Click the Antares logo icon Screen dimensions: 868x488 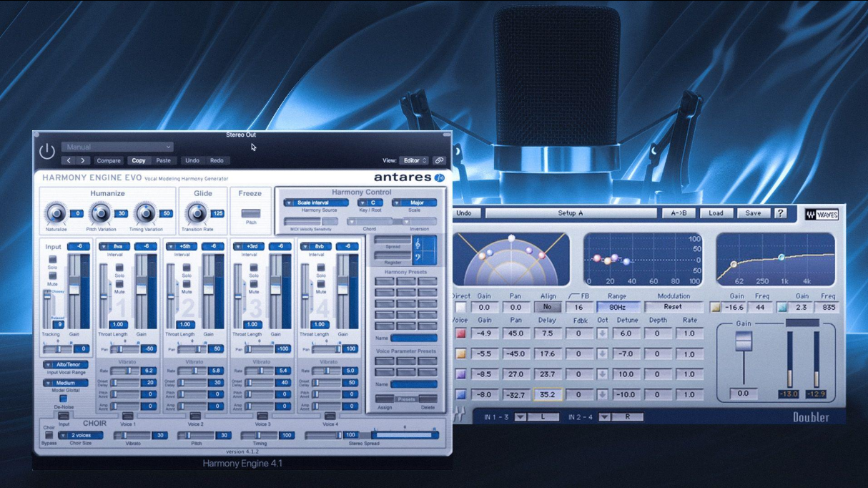pyautogui.click(x=438, y=177)
